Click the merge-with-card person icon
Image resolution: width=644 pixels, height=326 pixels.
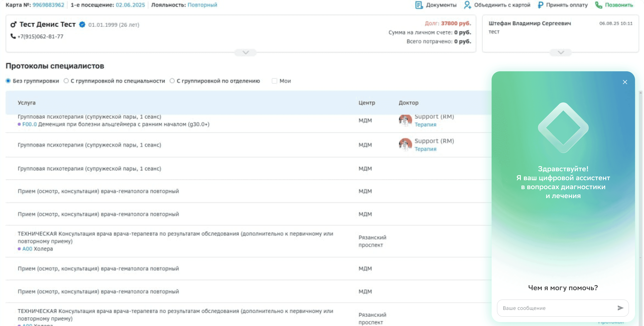[x=467, y=5]
